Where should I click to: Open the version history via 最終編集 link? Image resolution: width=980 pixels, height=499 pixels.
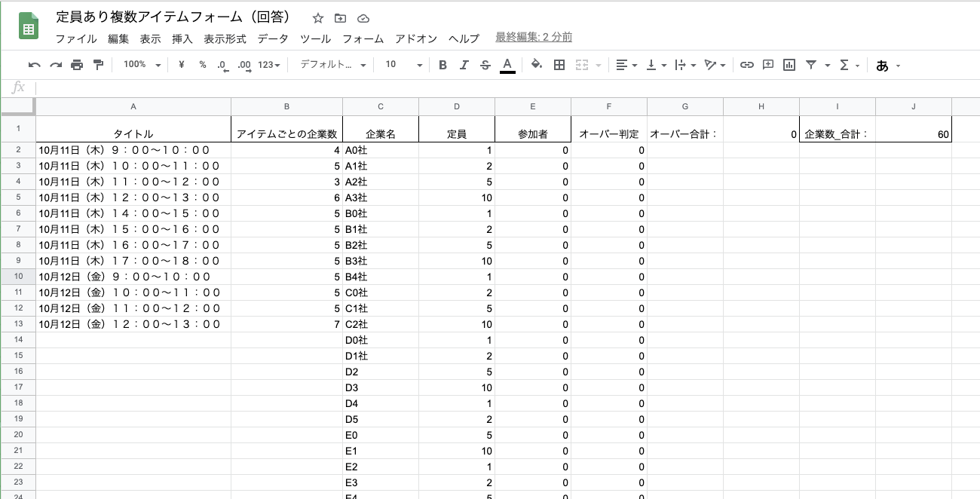[534, 38]
